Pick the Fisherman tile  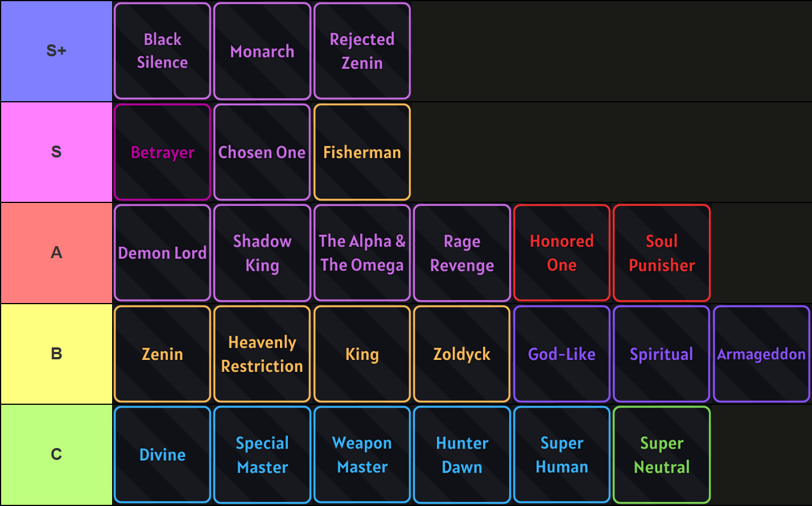(362, 152)
